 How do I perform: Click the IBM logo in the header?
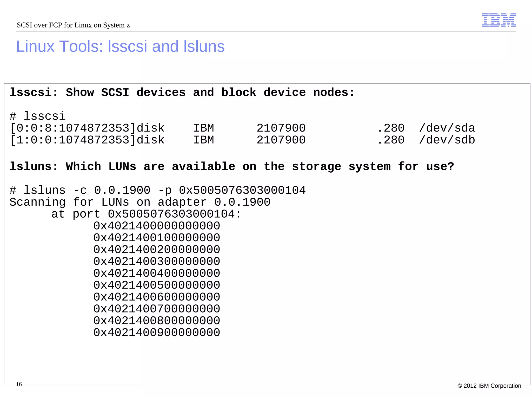(499, 20)
